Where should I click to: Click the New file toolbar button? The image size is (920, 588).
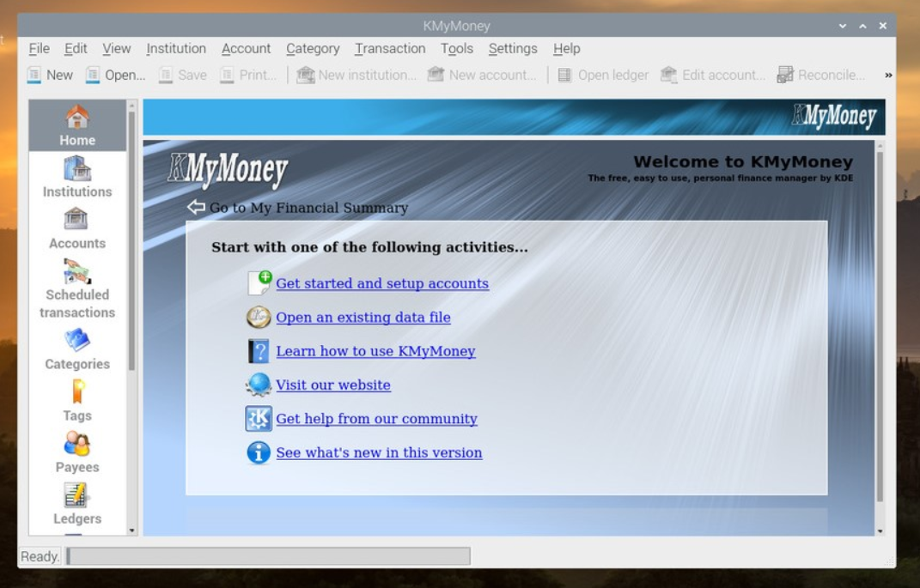coord(50,75)
